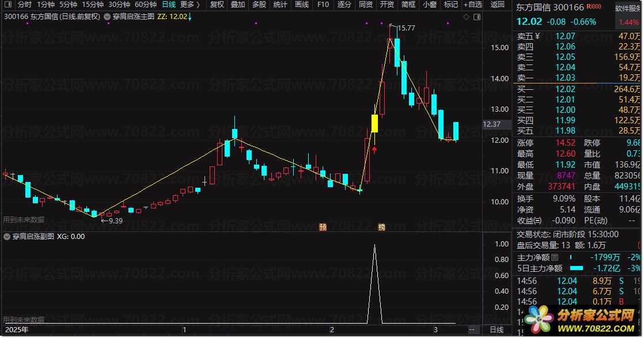
Task: Select the 15分钟 period tab
Action: click(x=92, y=5)
